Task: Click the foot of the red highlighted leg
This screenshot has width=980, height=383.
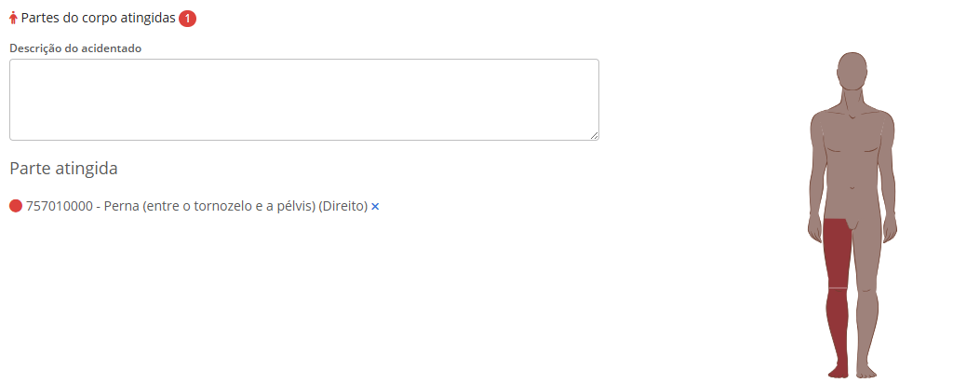Action: [838, 371]
